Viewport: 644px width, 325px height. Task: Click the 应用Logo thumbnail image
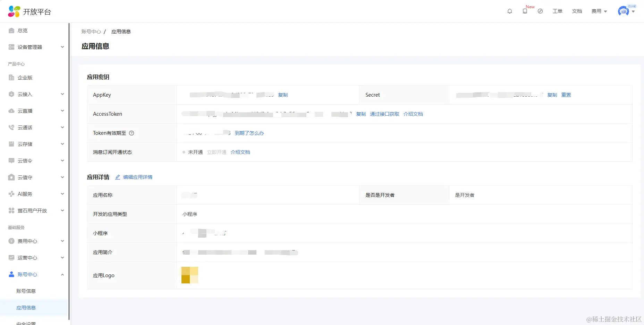click(190, 275)
